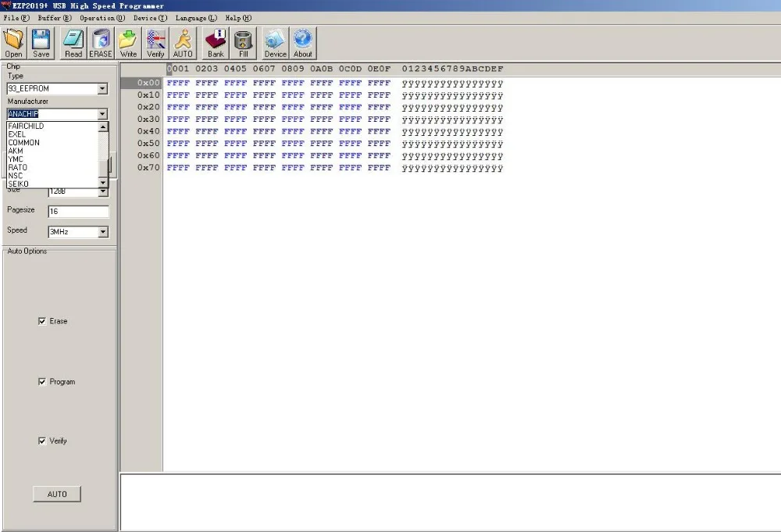Select RATO from the manufacturer list
The image size is (781, 532).
tap(18, 167)
